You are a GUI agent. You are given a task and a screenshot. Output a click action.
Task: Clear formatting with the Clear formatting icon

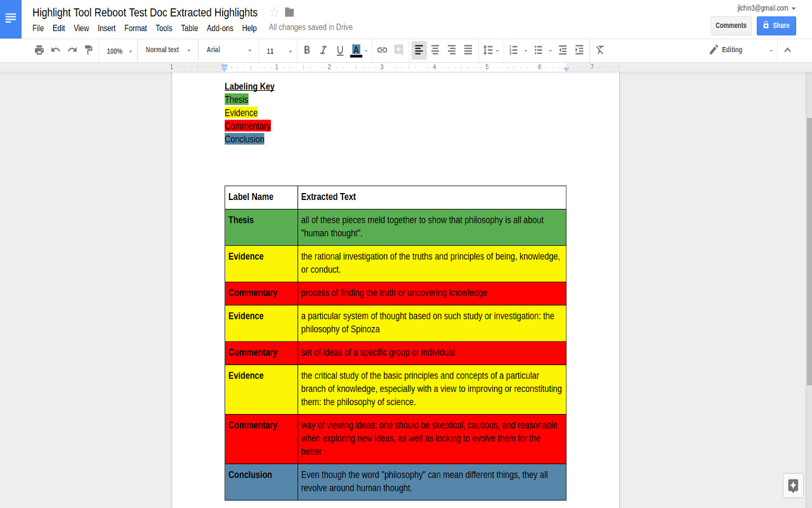pyautogui.click(x=599, y=50)
